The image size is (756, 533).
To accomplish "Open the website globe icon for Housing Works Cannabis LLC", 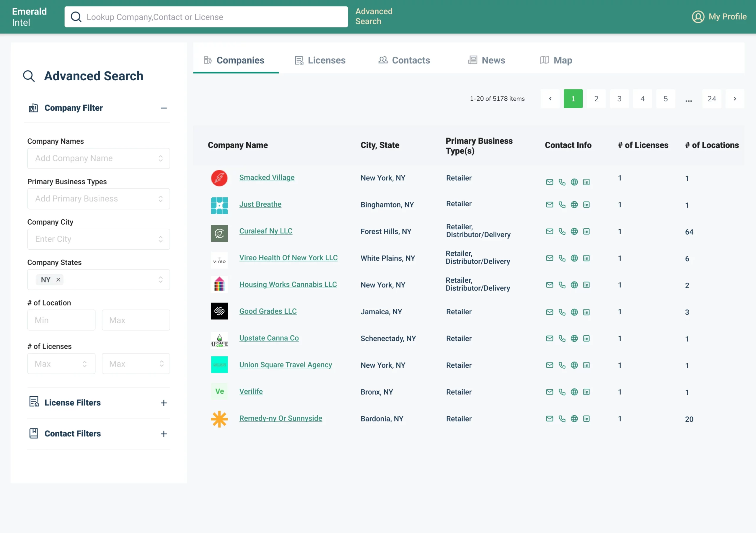I will click(x=574, y=285).
